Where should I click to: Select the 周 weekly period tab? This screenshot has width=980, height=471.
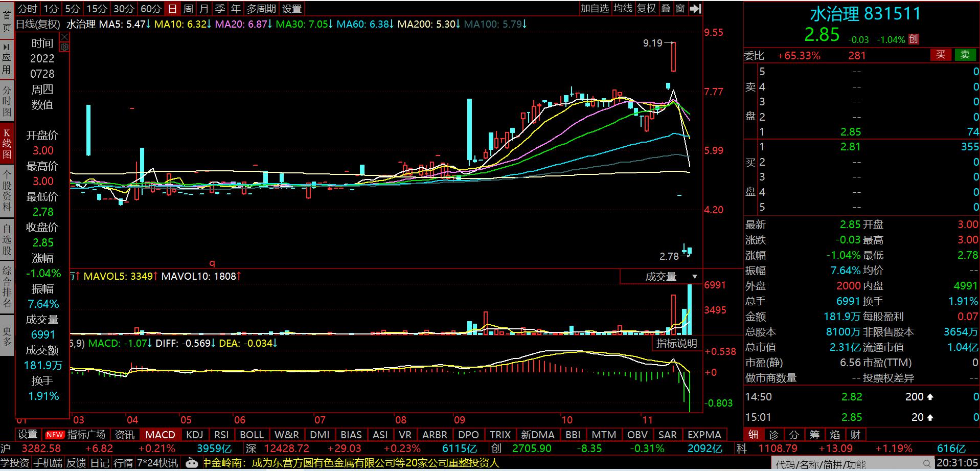(x=188, y=9)
